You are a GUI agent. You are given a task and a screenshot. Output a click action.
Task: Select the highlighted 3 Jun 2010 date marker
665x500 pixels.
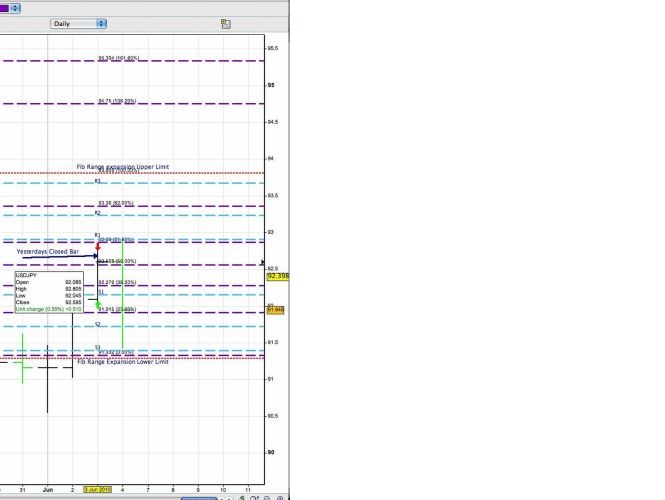(97, 490)
